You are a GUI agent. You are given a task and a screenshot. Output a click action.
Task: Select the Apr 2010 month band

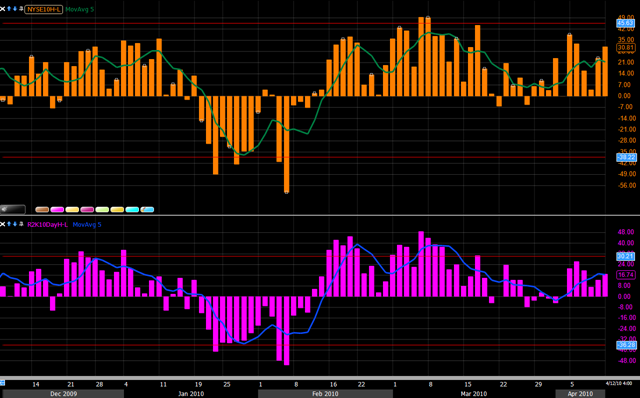tap(580, 394)
